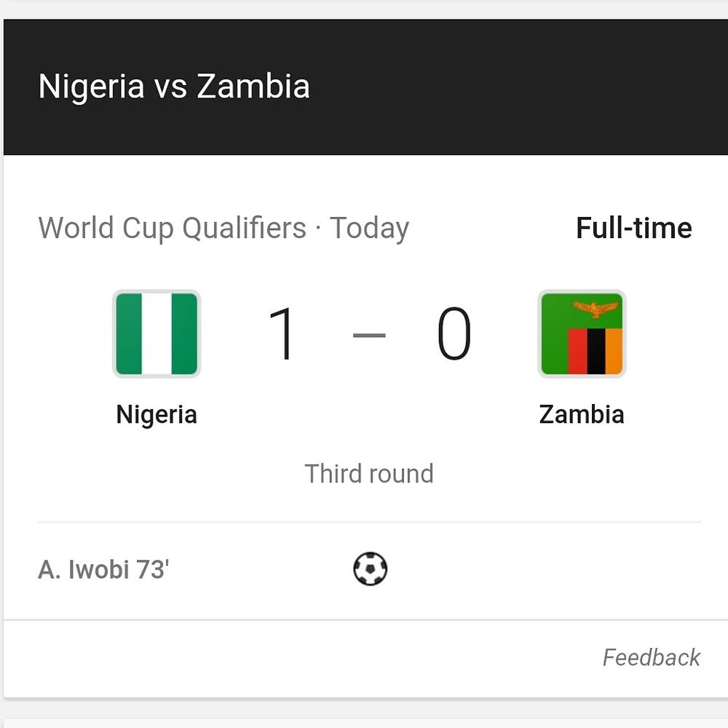Click the Nigeria flag icon
This screenshot has width=728, height=728.
coord(157,333)
